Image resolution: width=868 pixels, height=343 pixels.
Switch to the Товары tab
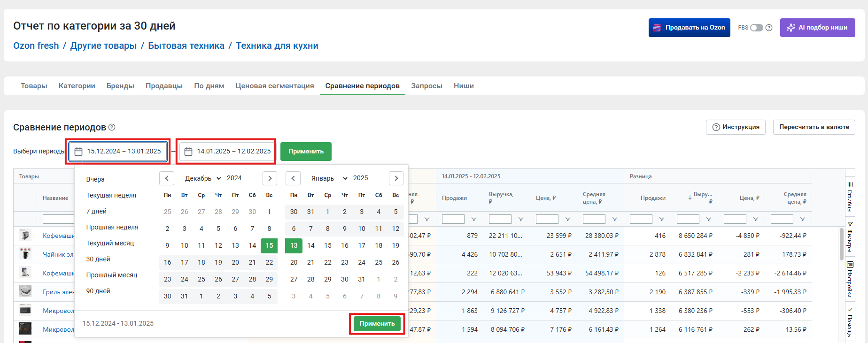click(34, 86)
